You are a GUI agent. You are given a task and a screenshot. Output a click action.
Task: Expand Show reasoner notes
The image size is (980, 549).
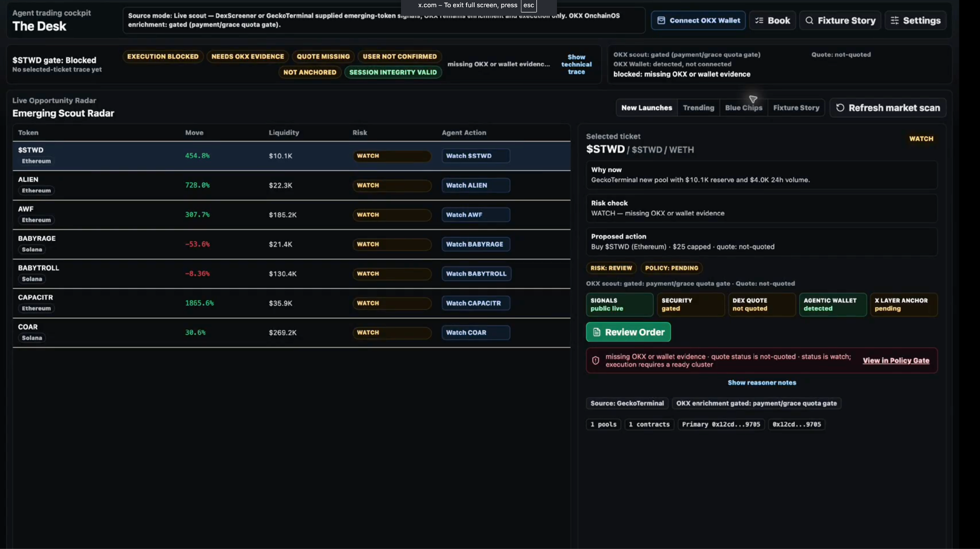tap(762, 383)
